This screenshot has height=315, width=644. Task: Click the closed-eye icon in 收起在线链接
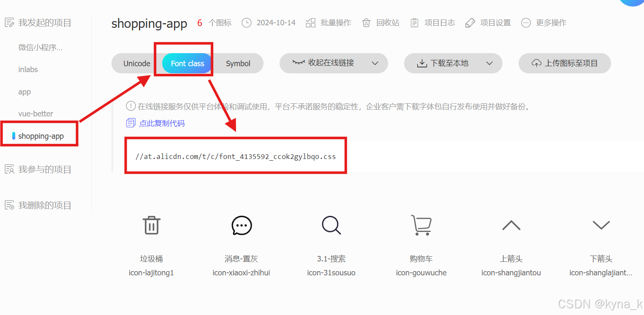299,62
